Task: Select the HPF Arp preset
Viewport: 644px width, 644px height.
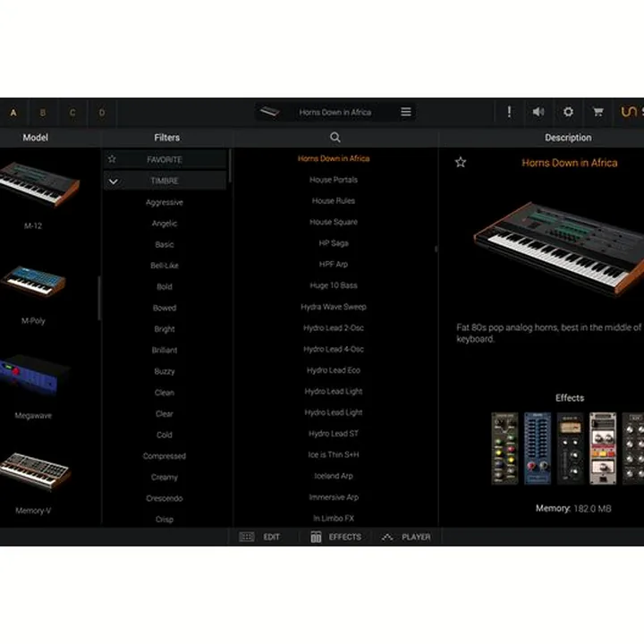Action: click(334, 264)
